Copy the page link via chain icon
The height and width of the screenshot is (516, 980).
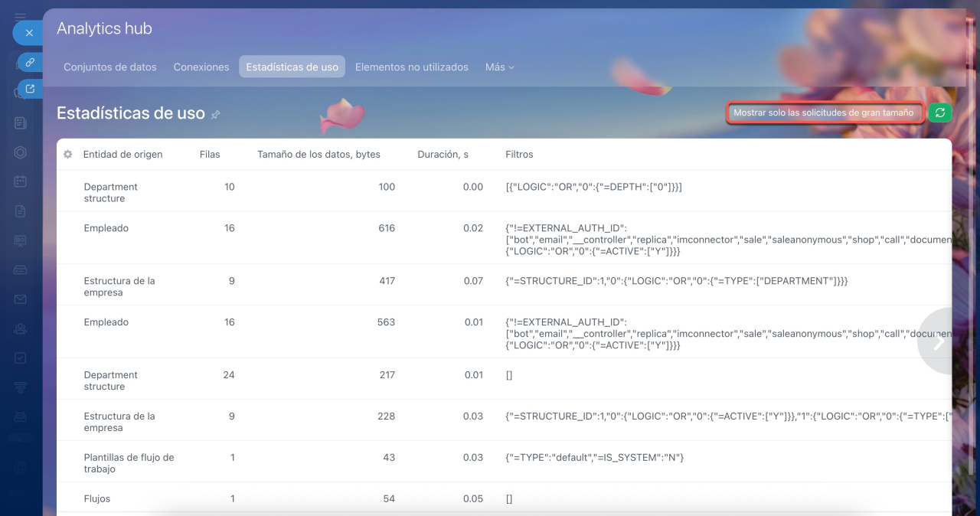(x=30, y=62)
